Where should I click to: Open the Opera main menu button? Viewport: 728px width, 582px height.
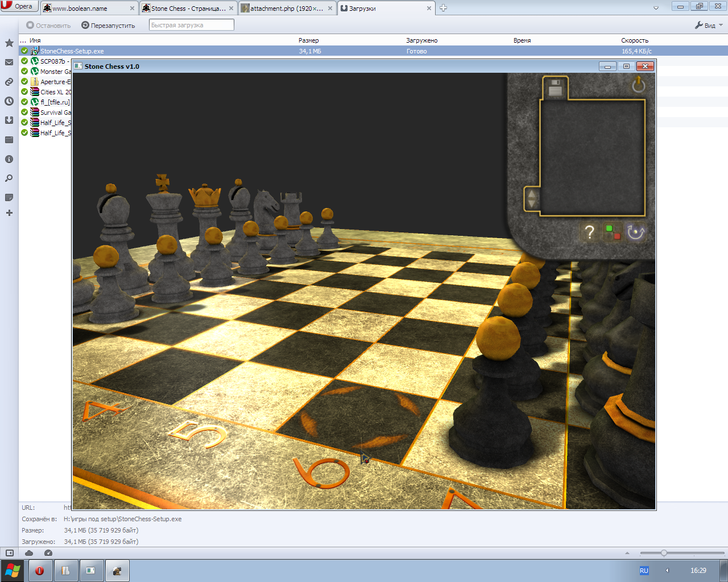click(x=19, y=6)
